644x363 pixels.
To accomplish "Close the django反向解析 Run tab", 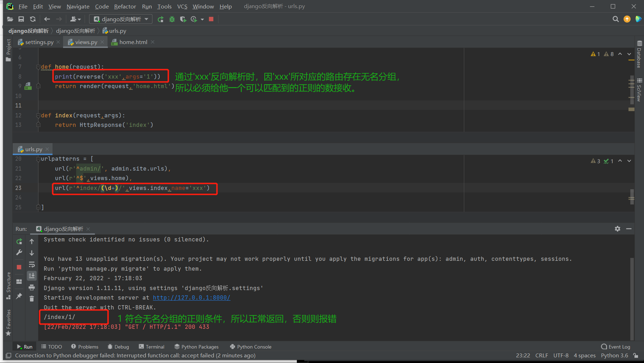I will 88,229.
